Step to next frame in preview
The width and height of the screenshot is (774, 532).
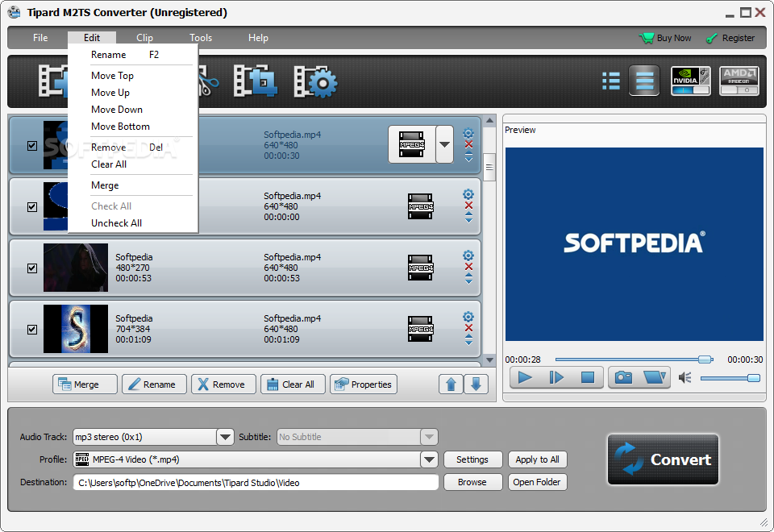[x=556, y=377]
